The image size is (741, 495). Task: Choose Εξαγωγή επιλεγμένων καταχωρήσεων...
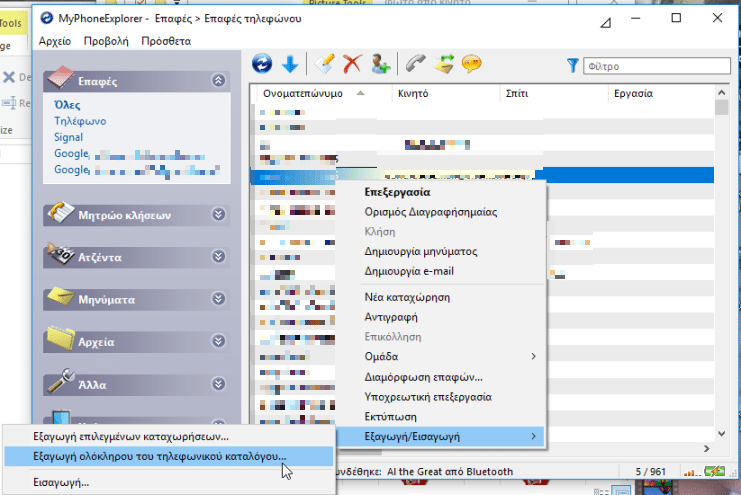[169, 436]
